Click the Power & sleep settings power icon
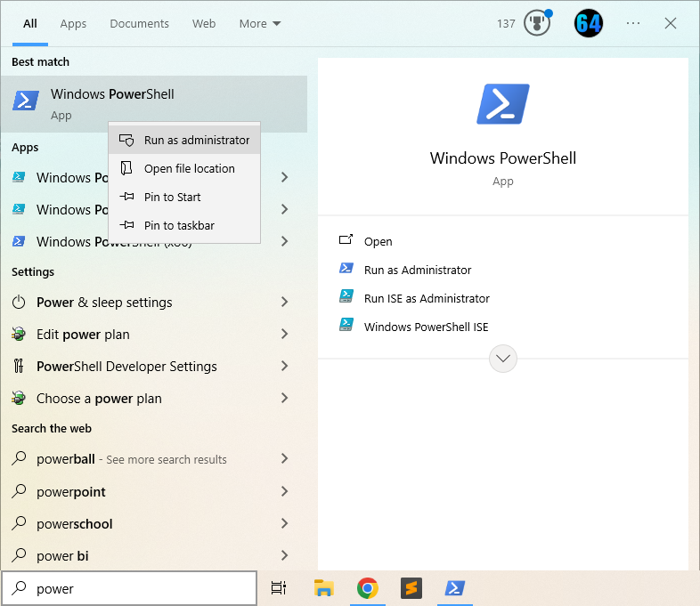 (19, 303)
